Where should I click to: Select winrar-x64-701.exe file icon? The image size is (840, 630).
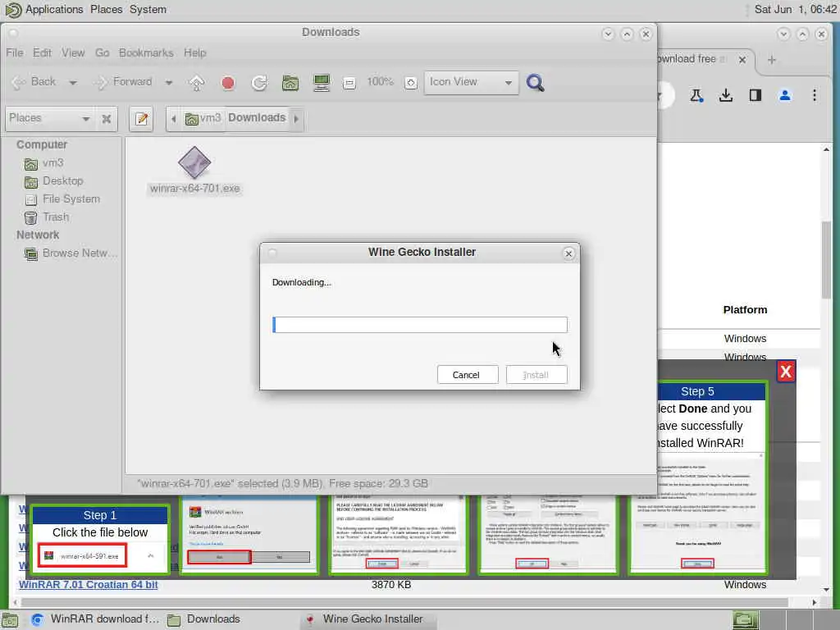coord(194,163)
